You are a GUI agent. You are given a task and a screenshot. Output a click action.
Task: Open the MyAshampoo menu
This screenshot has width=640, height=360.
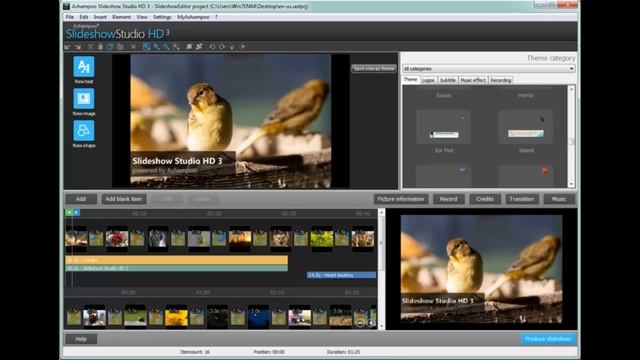(x=193, y=17)
